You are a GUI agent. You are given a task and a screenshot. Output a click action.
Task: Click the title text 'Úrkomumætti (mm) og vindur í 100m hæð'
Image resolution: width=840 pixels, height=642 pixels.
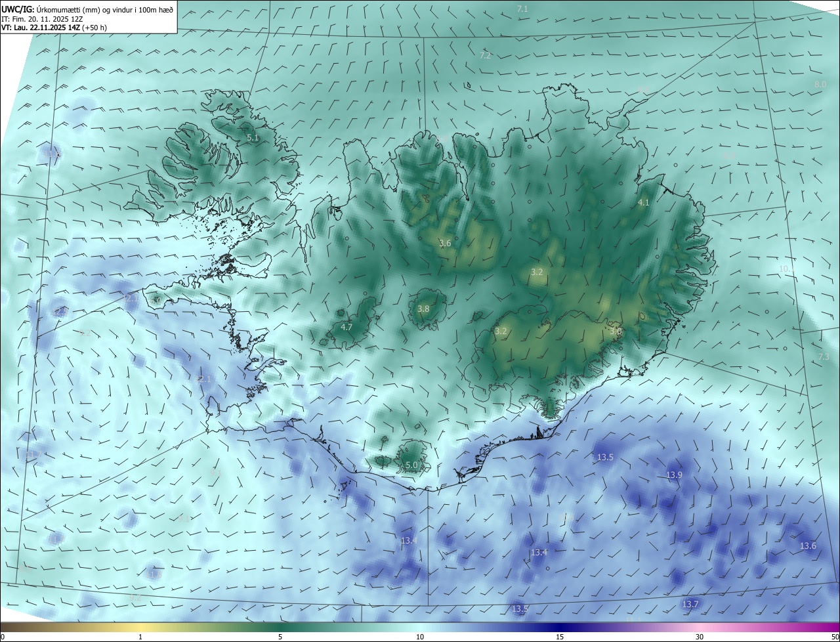(x=105, y=9)
